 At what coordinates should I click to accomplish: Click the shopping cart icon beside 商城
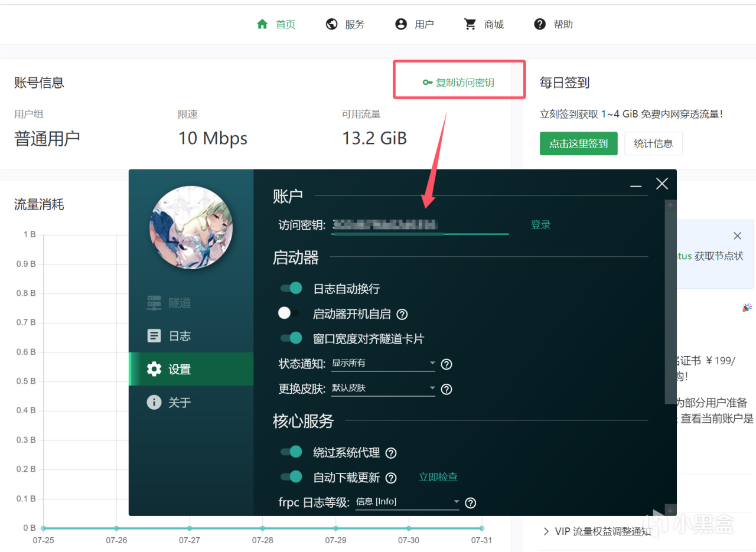(470, 24)
